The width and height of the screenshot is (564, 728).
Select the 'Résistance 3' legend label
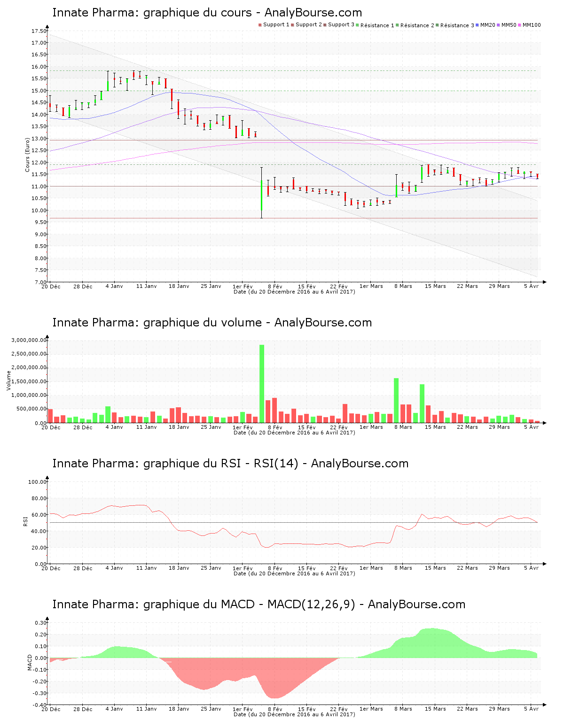click(457, 25)
